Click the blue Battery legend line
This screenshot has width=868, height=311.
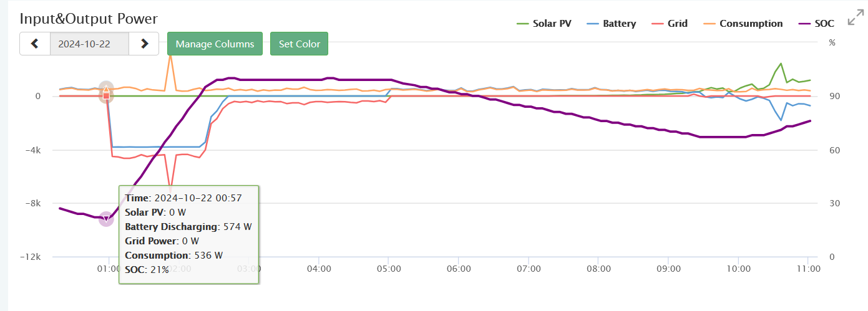click(x=592, y=24)
